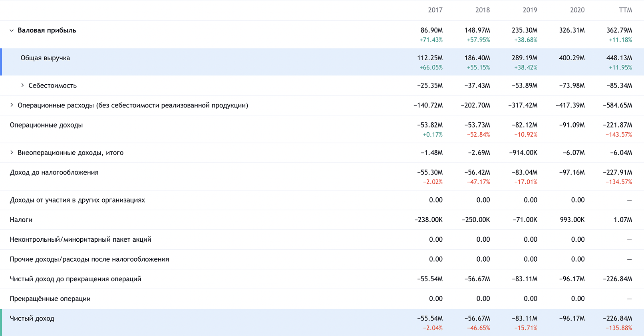Click cost value −73.98M
This screenshot has height=336, width=644.
pos(572,85)
